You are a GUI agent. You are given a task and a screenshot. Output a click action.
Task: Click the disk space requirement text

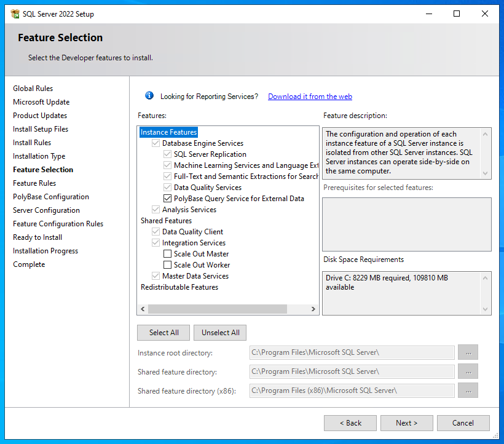(x=387, y=282)
